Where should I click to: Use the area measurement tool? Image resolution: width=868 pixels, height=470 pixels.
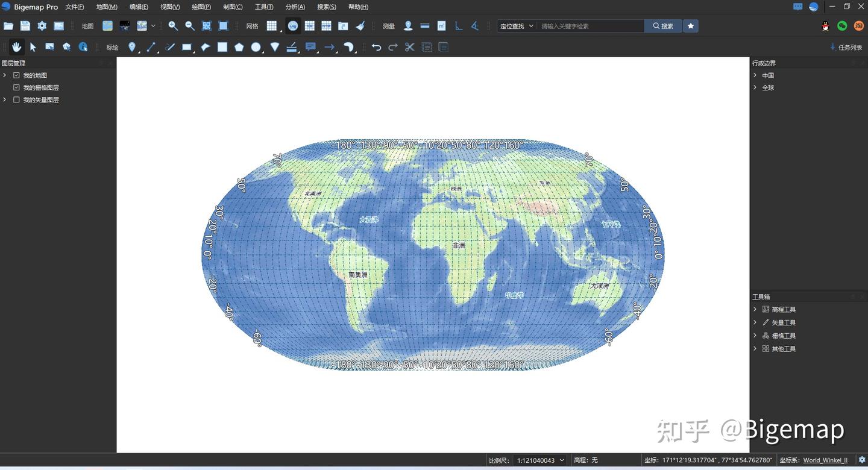pos(442,26)
